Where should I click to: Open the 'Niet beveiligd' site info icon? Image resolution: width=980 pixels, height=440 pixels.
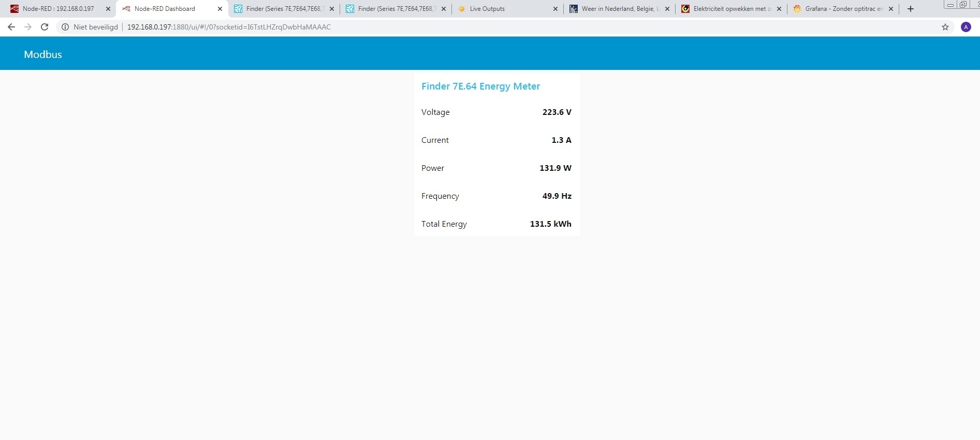(65, 27)
